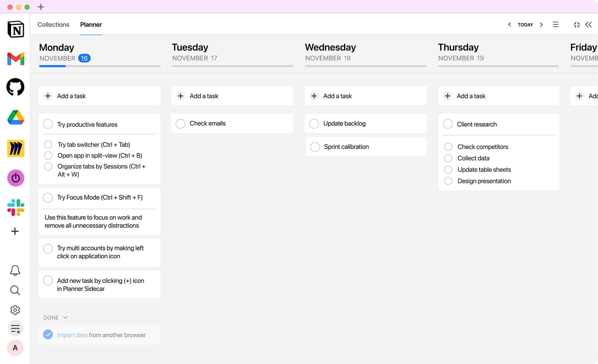Open Slack from the sidebar
598x364 pixels.
tap(16, 207)
